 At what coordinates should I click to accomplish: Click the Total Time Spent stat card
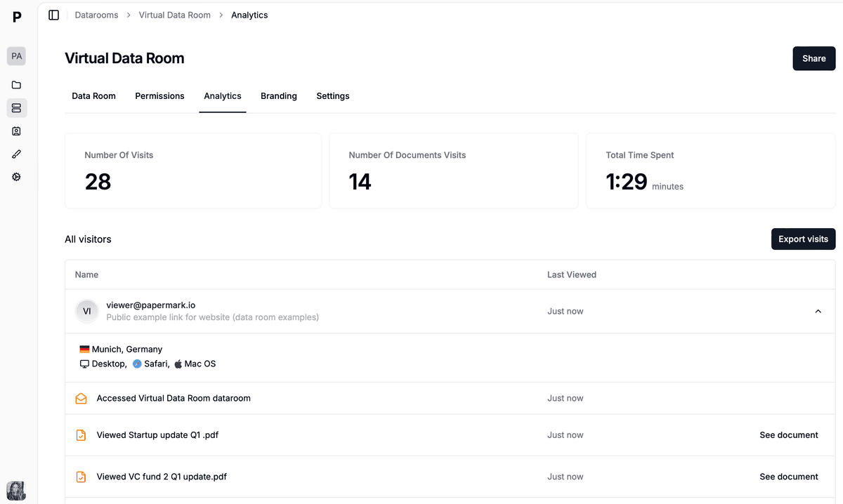click(710, 171)
